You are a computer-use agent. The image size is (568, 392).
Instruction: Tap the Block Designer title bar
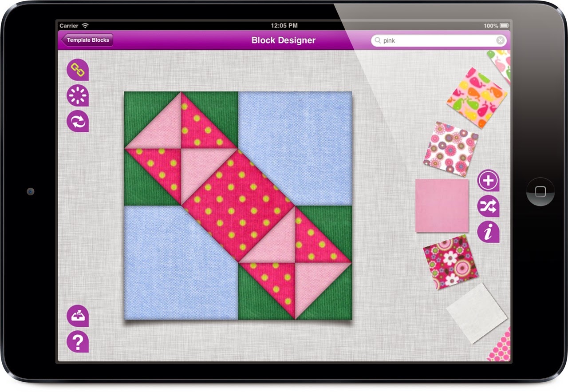[283, 40]
